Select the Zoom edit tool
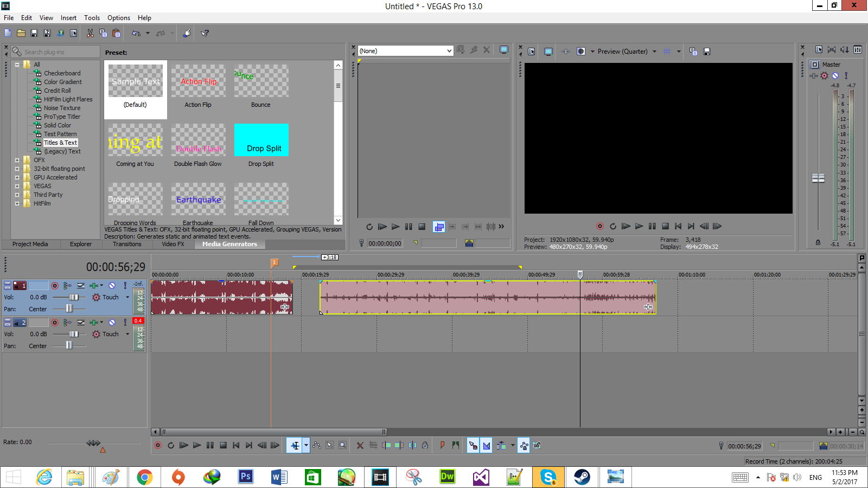The height and width of the screenshot is (488, 868). (x=343, y=446)
